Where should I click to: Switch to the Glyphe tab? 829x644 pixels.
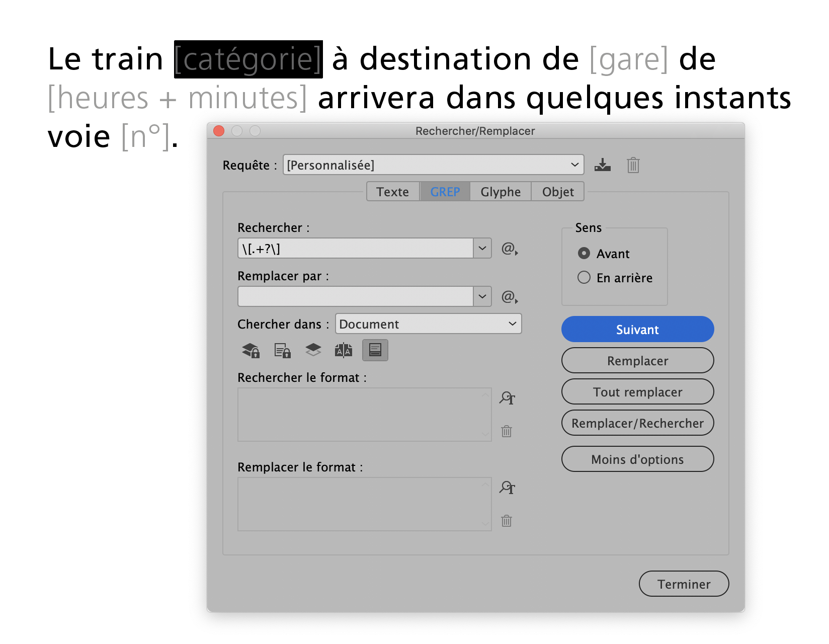pyautogui.click(x=501, y=192)
